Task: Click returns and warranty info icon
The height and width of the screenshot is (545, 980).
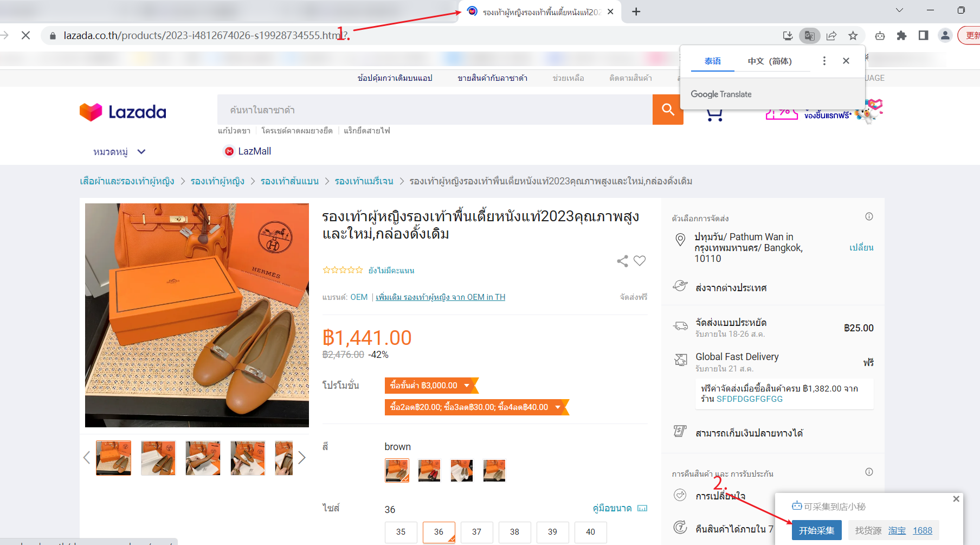Action: 869,472
